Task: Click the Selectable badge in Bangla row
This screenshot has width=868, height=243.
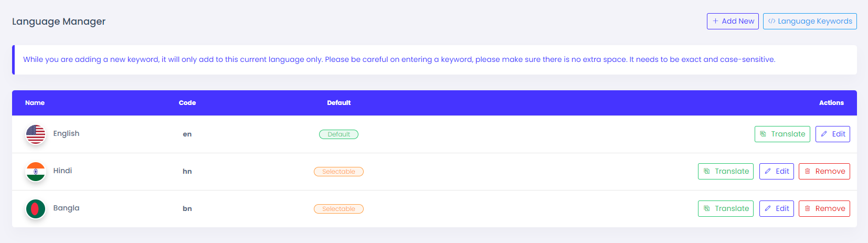Action: 338,209
